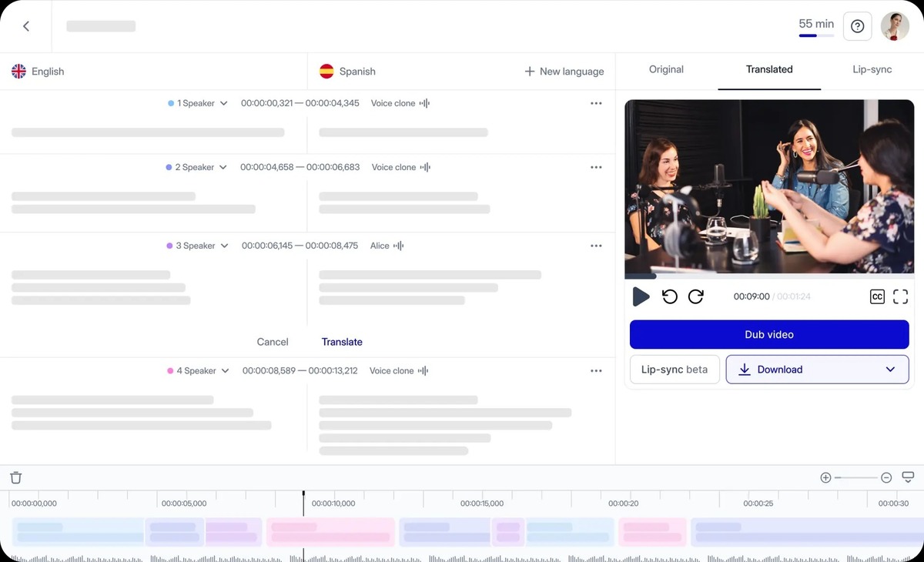Click 00:00:10,000 on the timeline ruler

[x=333, y=503]
